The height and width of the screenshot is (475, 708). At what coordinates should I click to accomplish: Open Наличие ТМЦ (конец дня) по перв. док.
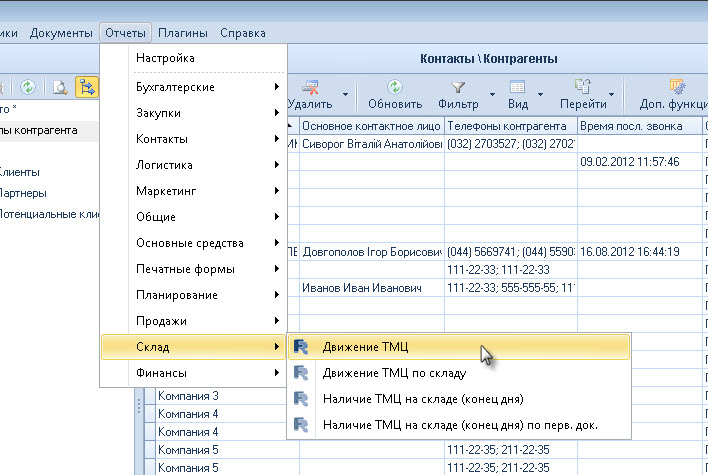[459, 425]
